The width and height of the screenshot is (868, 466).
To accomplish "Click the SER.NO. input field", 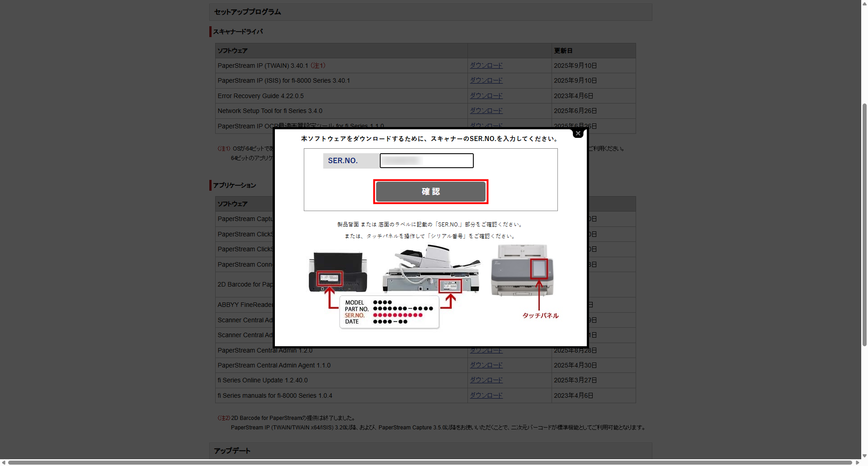I will 426,161.
